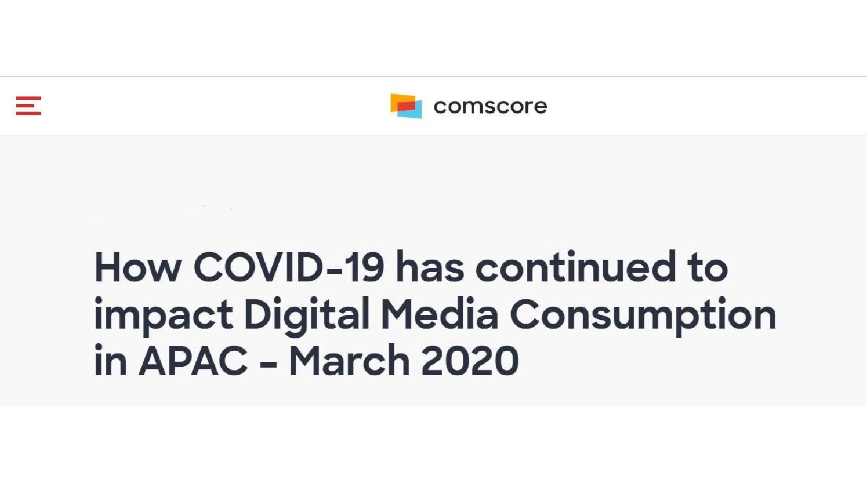Click the white header bar right of the comscore logo
The height and width of the screenshot is (488, 868).
point(705,106)
